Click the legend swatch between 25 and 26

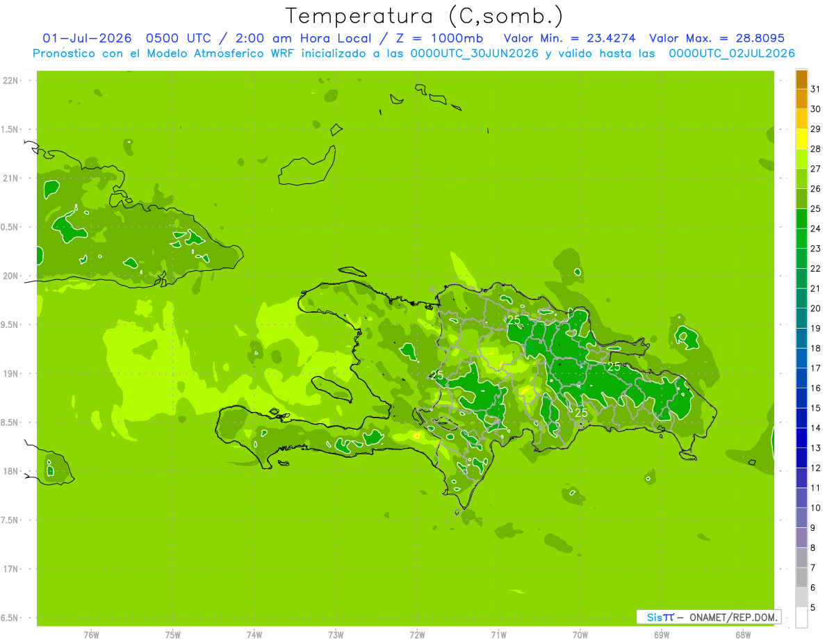click(801, 199)
